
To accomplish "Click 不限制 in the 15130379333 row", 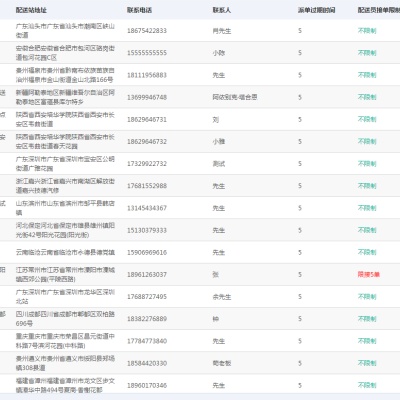I will click(x=367, y=230).
